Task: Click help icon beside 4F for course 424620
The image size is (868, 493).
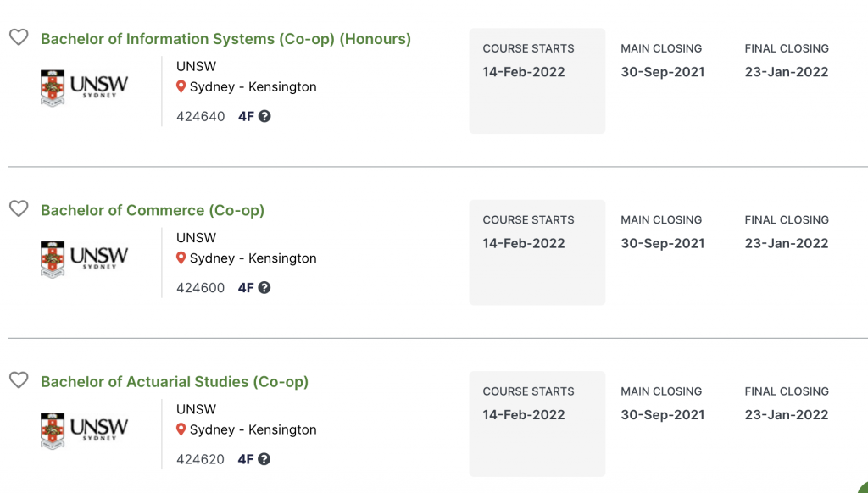Action: 264,459
